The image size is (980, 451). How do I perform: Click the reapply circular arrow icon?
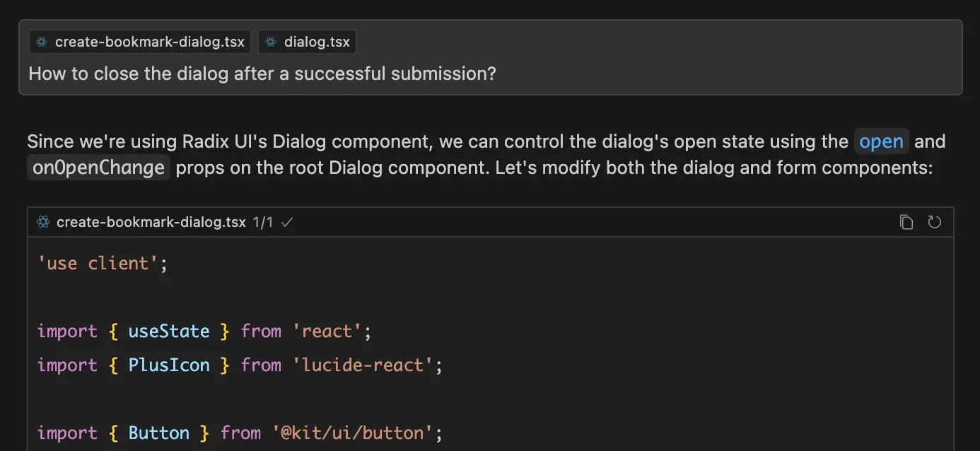coord(934,222)
